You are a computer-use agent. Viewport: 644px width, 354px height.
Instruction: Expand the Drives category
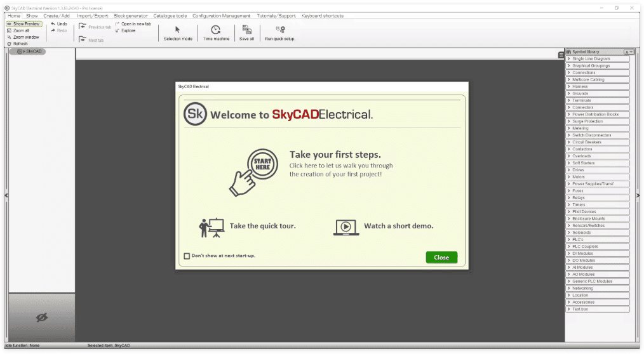point(598,170)
